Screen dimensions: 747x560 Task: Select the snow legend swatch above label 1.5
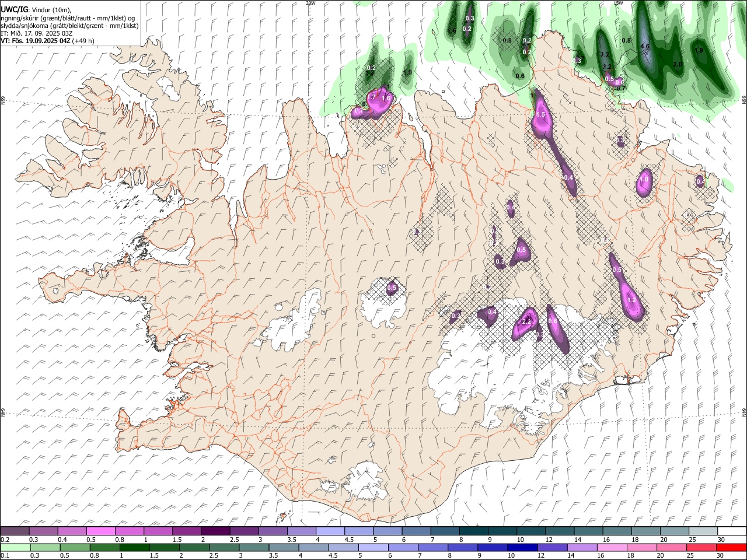(186, 531)
